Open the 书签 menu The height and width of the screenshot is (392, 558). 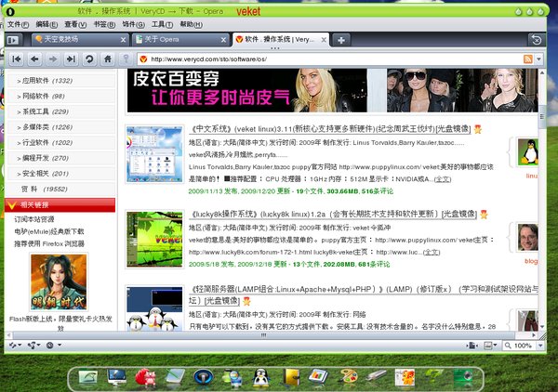(x=104, y=24)
